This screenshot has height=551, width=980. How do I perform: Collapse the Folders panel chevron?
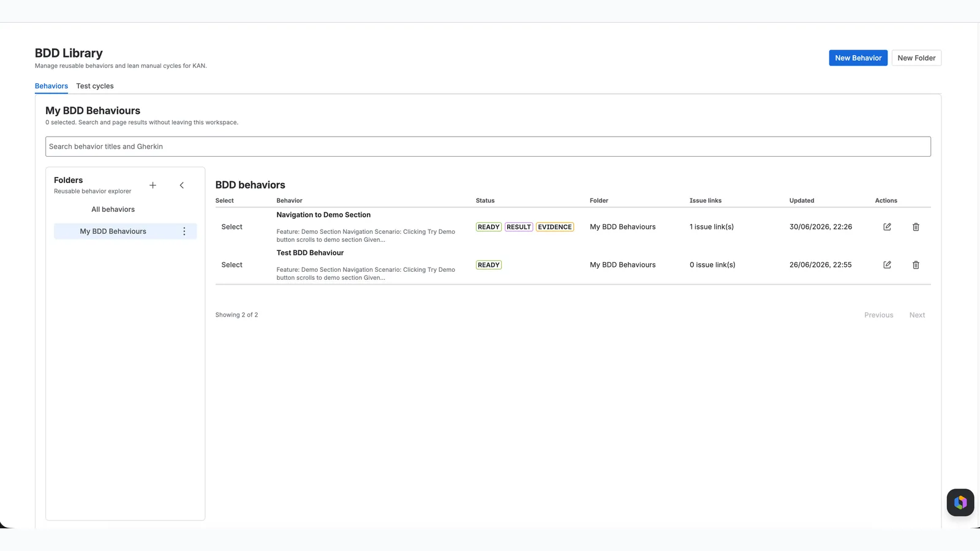(x=182, y=185)
